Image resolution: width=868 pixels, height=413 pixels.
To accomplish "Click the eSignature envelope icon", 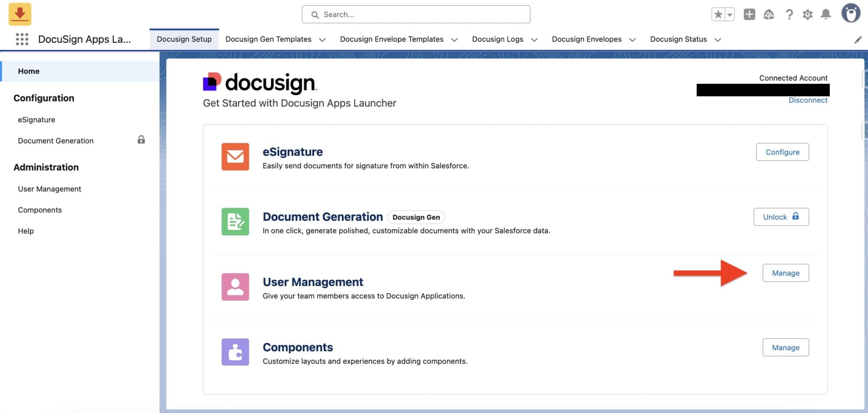I will [x=235, y=157].
